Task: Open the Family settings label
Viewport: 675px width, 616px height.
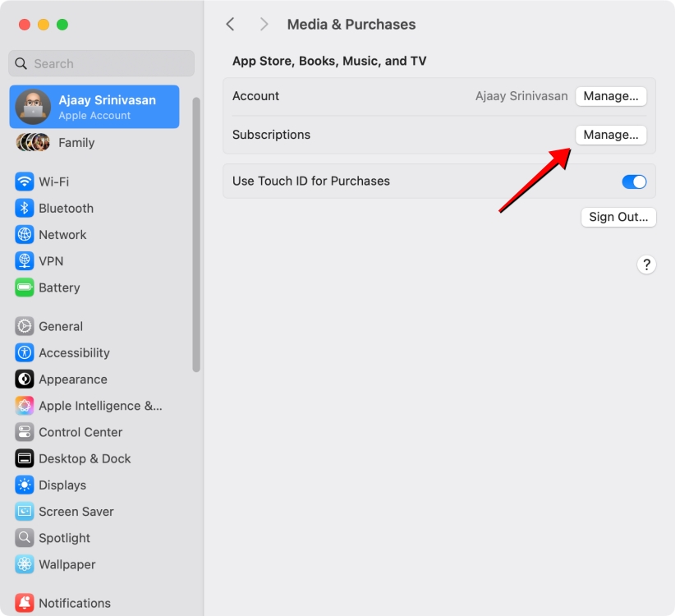Action: (76, 142)
